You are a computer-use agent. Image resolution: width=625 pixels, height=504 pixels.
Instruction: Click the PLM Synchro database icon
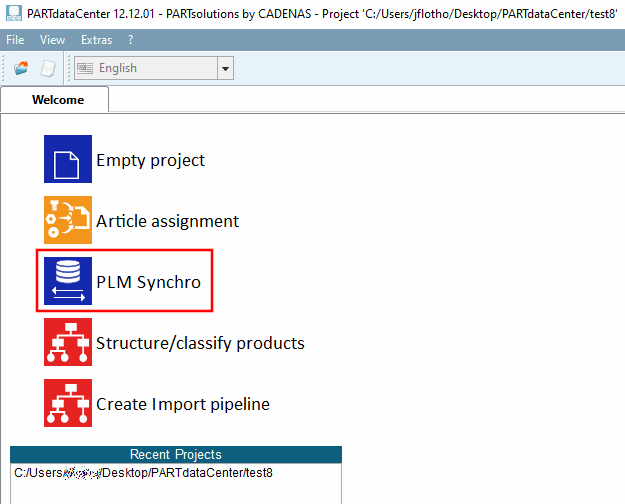click(68, 281)
